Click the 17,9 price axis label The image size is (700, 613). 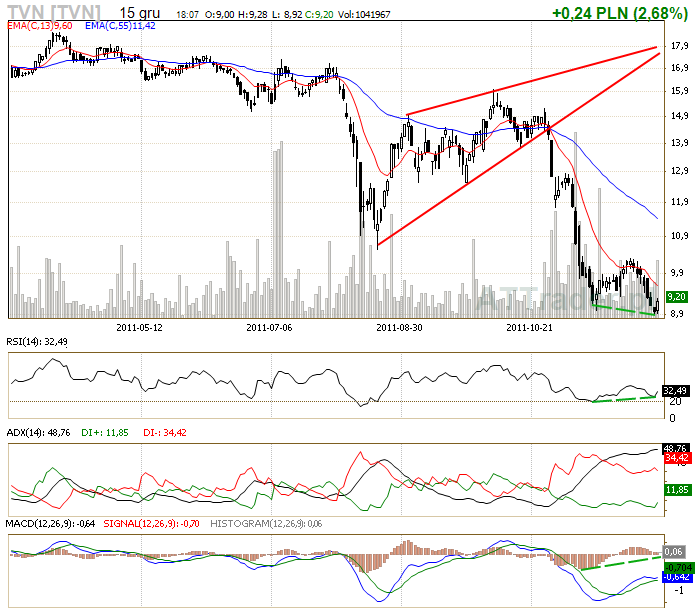(x=679, y=46)
